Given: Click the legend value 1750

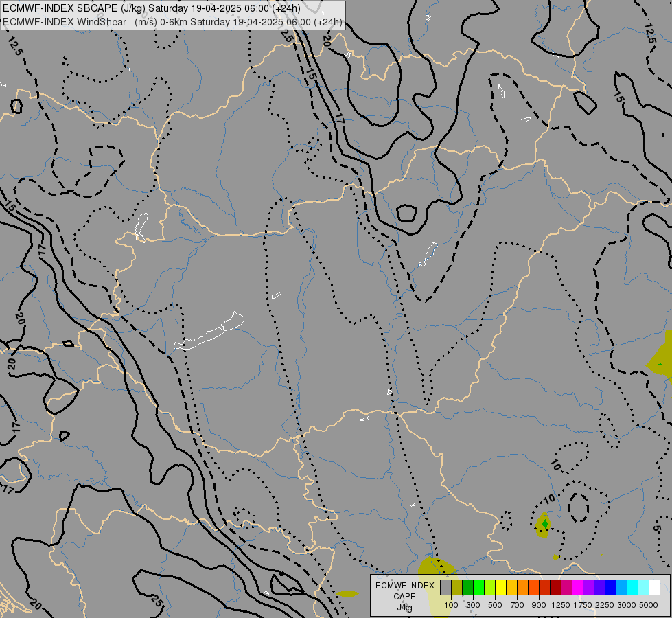Looking at the screenshot, I should 583,605.
